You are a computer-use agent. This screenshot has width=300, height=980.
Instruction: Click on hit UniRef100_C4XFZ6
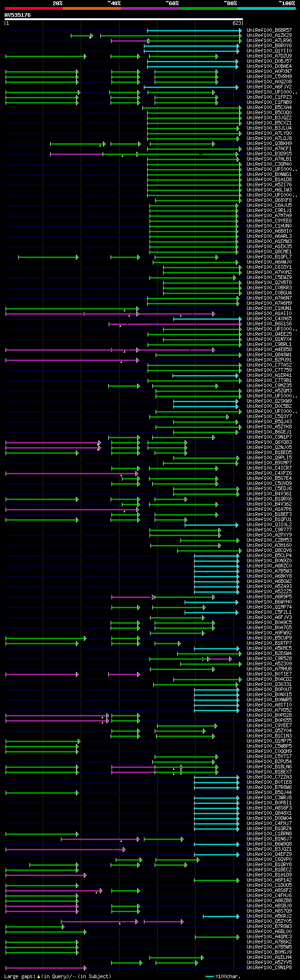(x=269, y=473)
